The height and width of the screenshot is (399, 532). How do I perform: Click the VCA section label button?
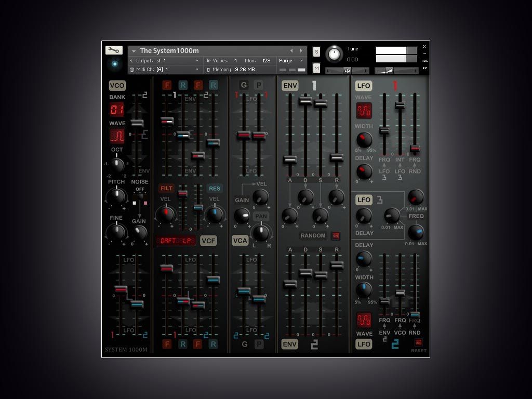(240, 241)
